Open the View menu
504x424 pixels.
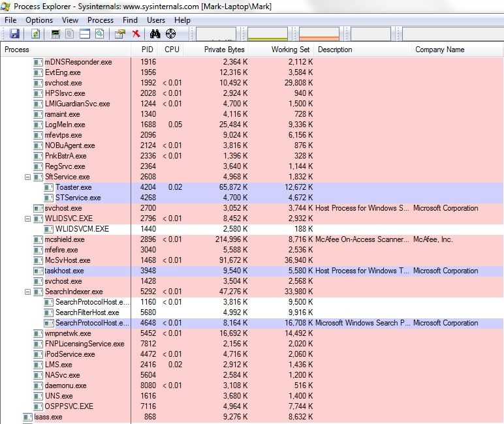[70, 20]
